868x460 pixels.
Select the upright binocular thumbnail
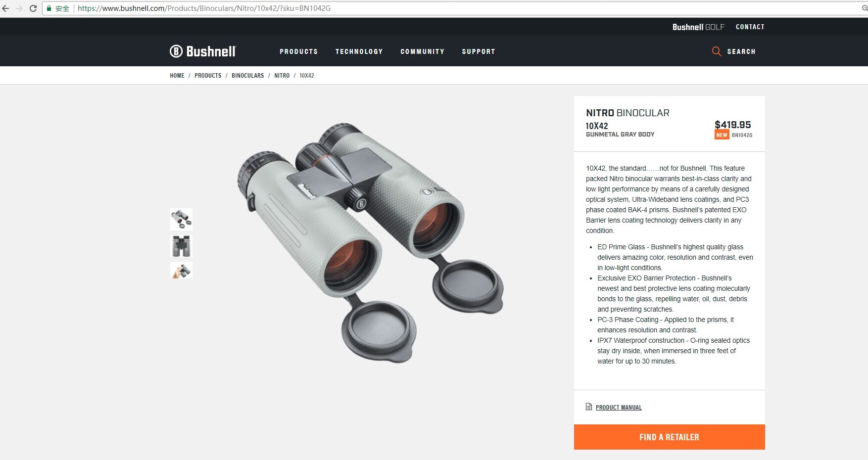pyautogui.click(x=181, y=246)
